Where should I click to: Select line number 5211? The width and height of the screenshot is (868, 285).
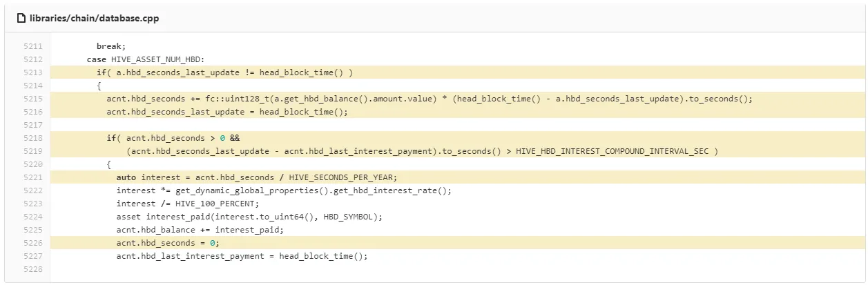tap(32, 46)
